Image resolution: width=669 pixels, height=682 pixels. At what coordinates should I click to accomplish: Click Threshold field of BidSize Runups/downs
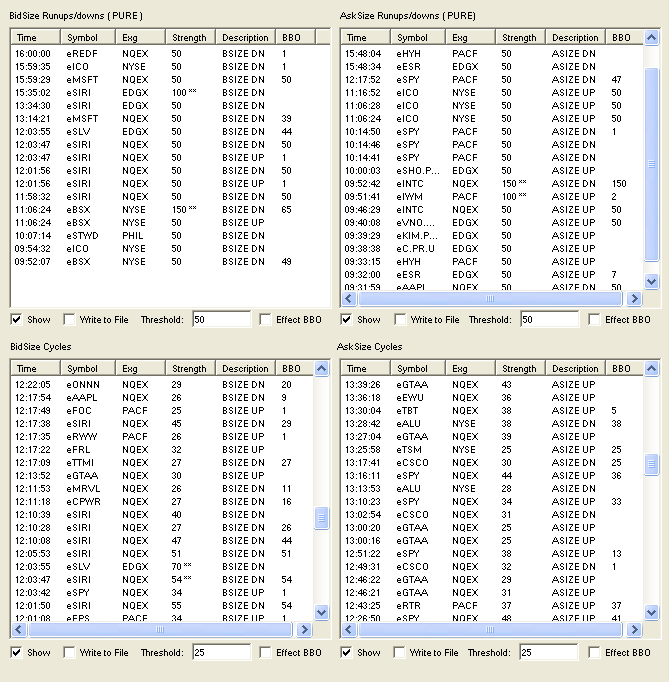point(221,320)
